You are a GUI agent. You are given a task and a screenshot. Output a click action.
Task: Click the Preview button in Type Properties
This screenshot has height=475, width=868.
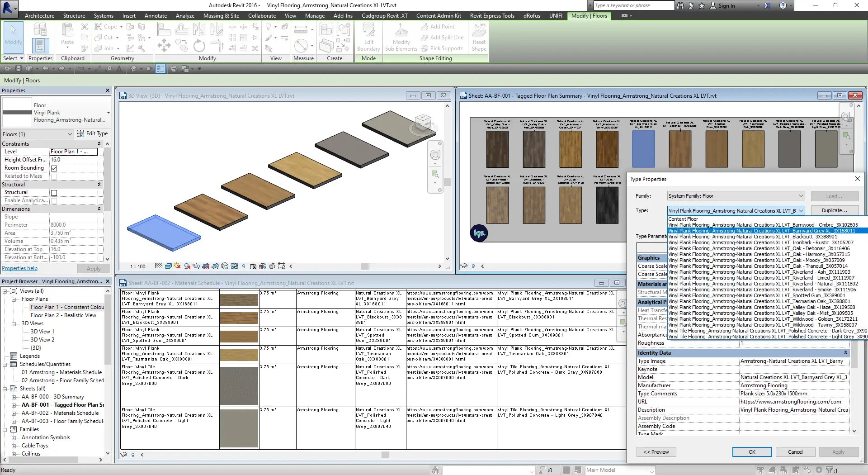pos(656,451)
